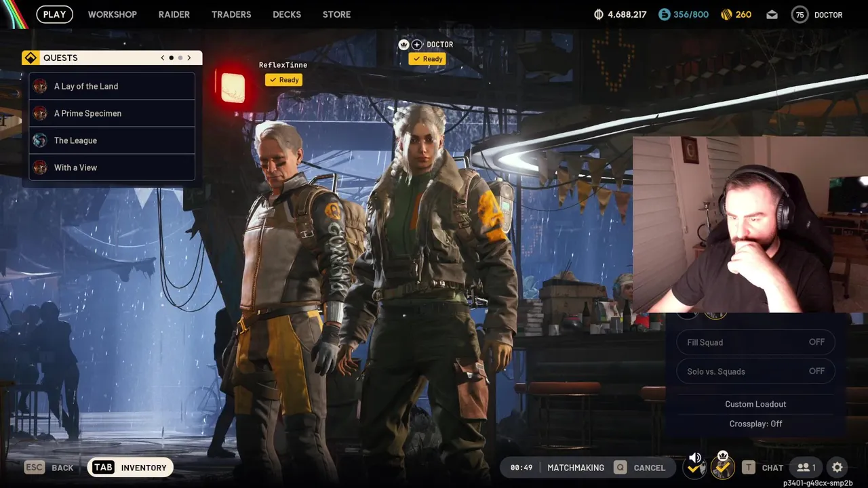Click the ESC key icon
Screen dimensions: 868x488
[x=35, y=467]
